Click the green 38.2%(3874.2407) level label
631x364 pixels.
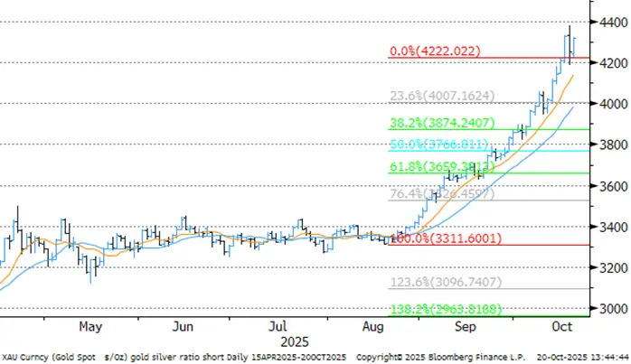(440, 121)
